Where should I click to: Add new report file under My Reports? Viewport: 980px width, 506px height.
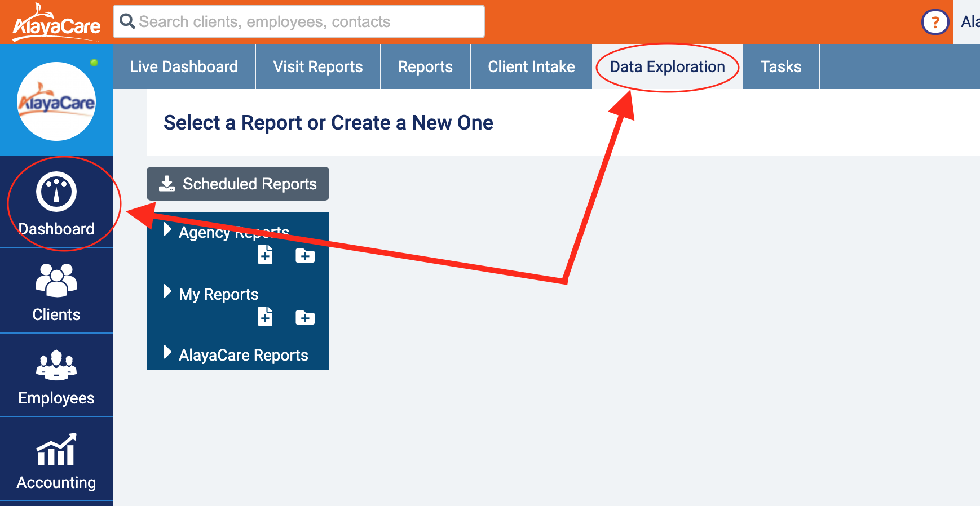click(265, 317)
